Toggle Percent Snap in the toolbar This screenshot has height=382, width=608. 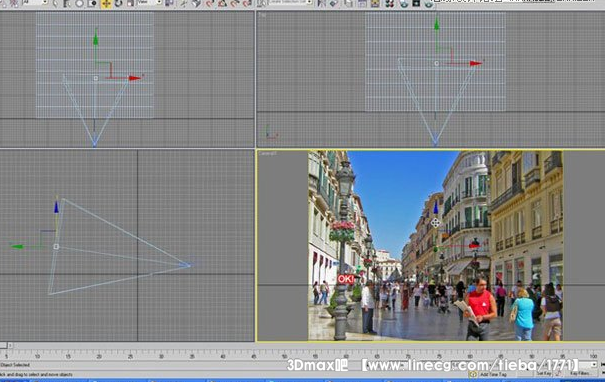click(235, 4)
